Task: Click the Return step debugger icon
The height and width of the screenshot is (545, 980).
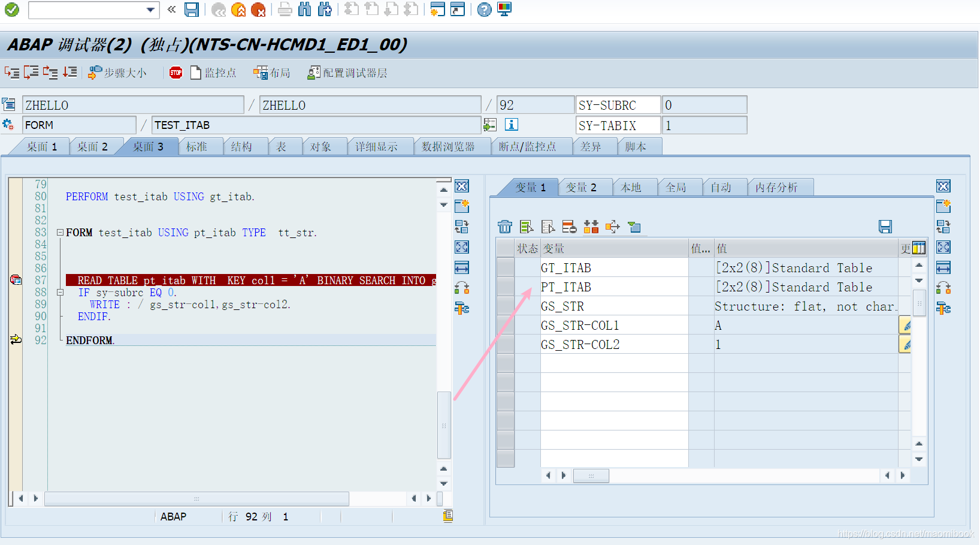Action: point(50,73)
